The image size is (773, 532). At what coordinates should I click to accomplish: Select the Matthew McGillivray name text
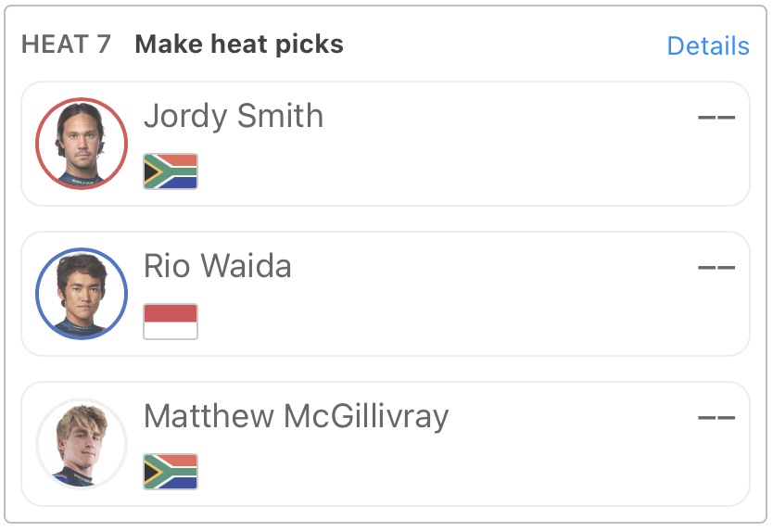tap(297, 417)
